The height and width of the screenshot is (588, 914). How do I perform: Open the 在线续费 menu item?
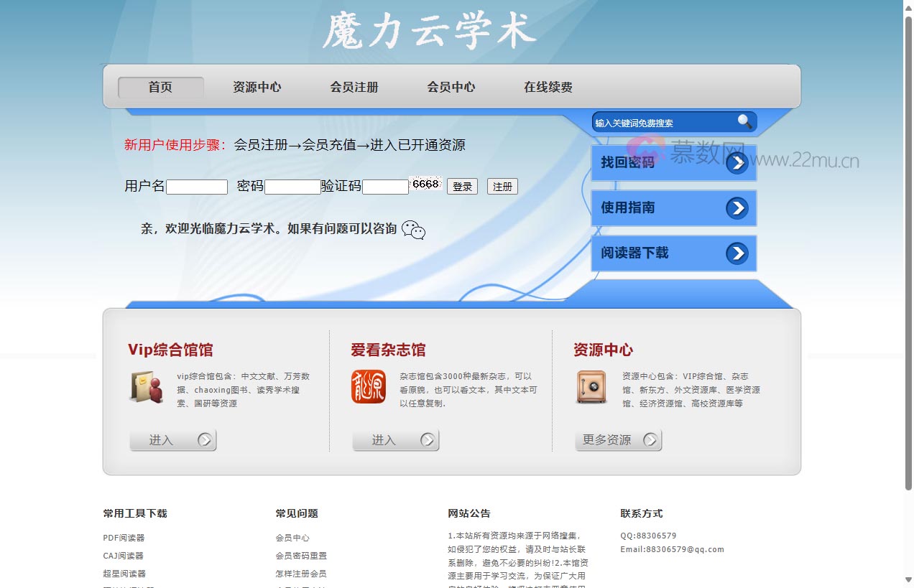(548, 87)
